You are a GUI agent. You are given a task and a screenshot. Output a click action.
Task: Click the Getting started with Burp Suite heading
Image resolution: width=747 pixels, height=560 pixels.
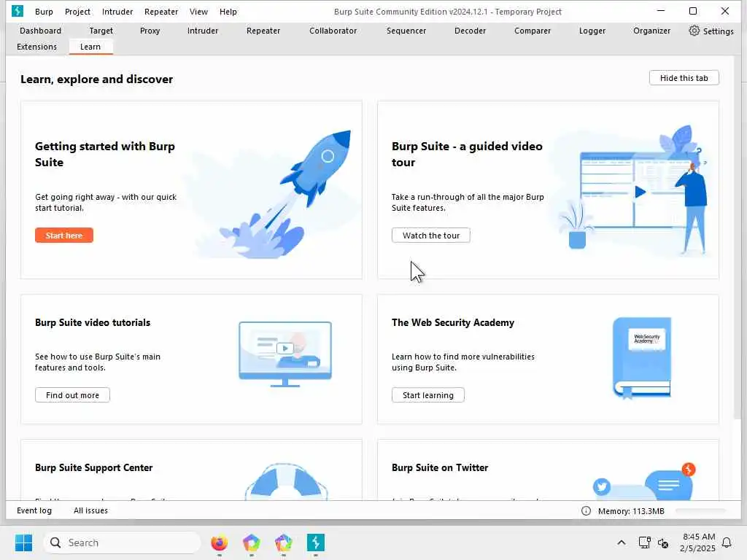pos(105,155)
